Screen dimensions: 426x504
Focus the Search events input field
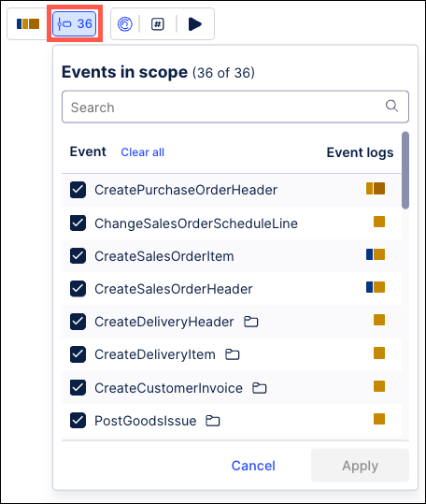235,107
